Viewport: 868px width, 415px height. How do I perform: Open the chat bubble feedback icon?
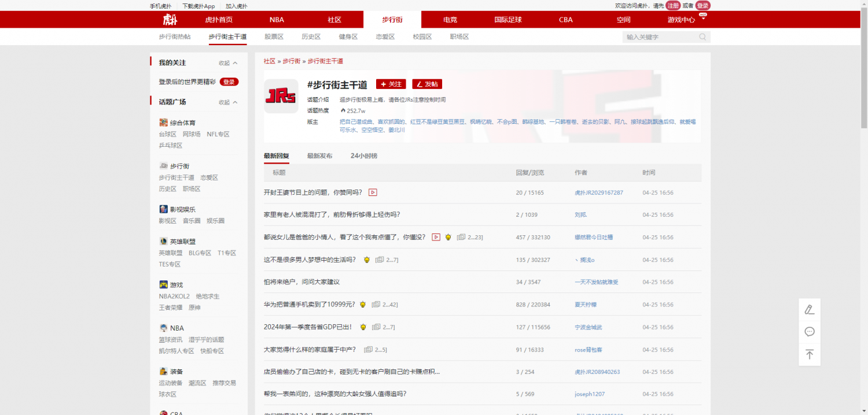pyautogui.click(x=810, y=332)
